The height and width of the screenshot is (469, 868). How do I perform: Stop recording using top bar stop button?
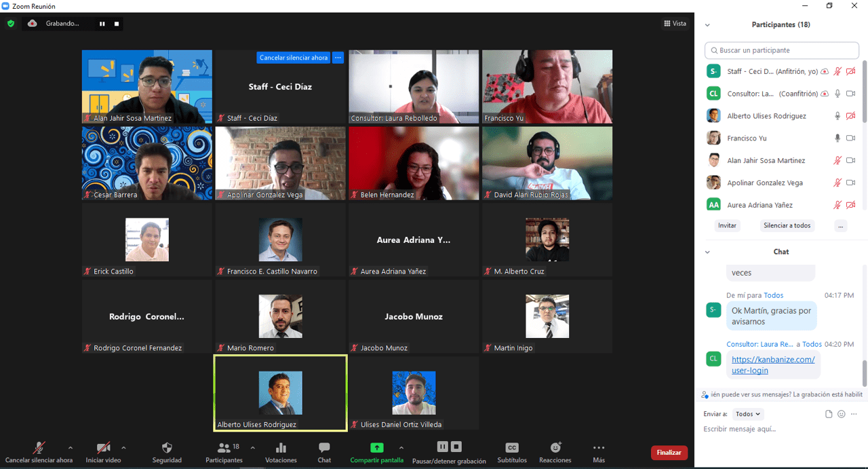click(x=117, y=24)
